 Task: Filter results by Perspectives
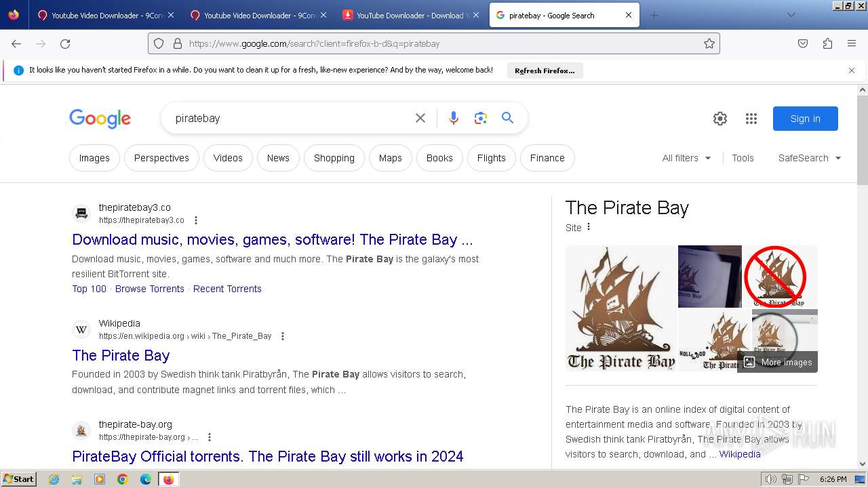pyautogui.click(x=161, y=158)
